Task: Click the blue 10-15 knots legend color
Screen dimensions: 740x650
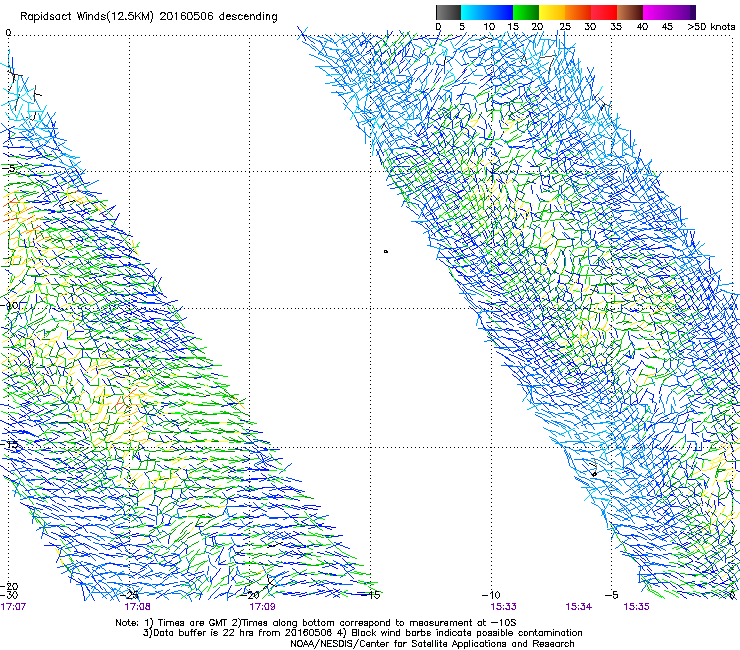Action: (x=500, y=12)
